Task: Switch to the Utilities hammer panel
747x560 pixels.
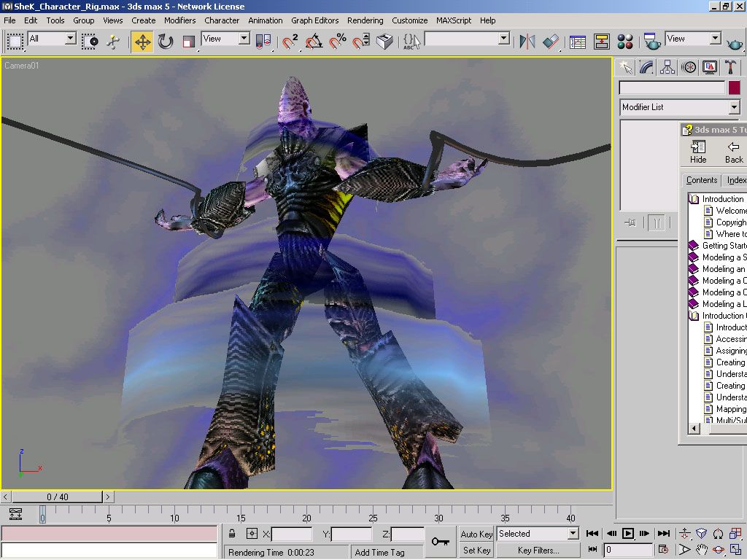Action: tap(731, 68)
